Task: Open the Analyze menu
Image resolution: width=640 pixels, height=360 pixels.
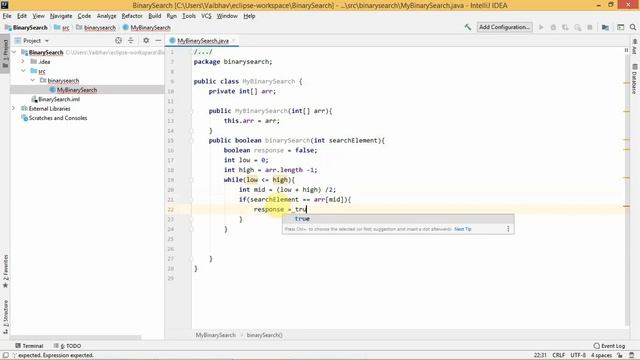Action: [x=106, y=16]
